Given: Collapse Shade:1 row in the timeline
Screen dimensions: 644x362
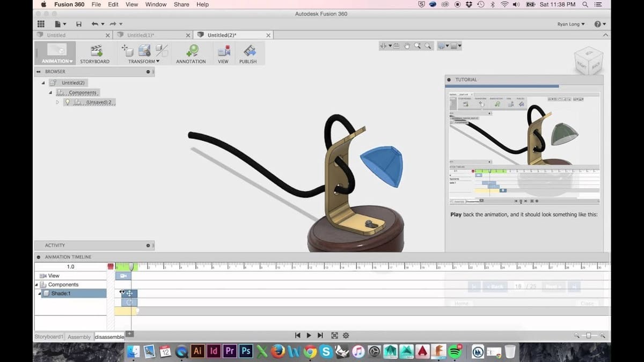Looking at the screenshot, I should pos(40,293).
